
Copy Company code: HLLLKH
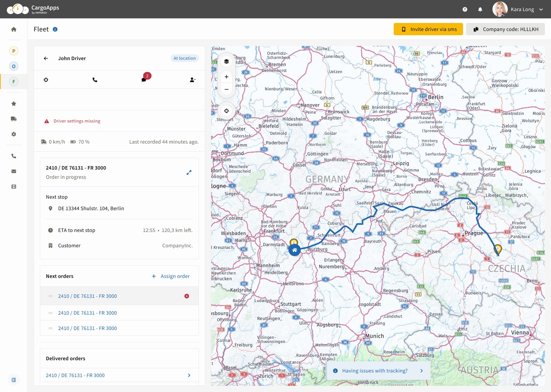505,29
